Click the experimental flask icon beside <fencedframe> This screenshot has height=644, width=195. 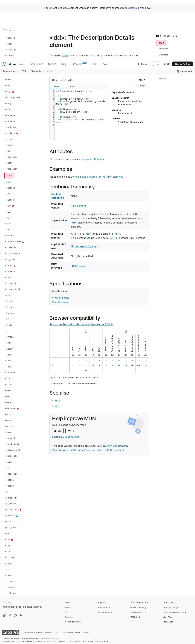tap(23, 242)
